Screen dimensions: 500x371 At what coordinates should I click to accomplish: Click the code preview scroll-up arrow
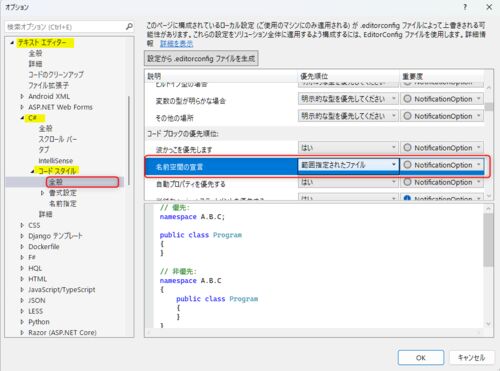click(488, 209)
